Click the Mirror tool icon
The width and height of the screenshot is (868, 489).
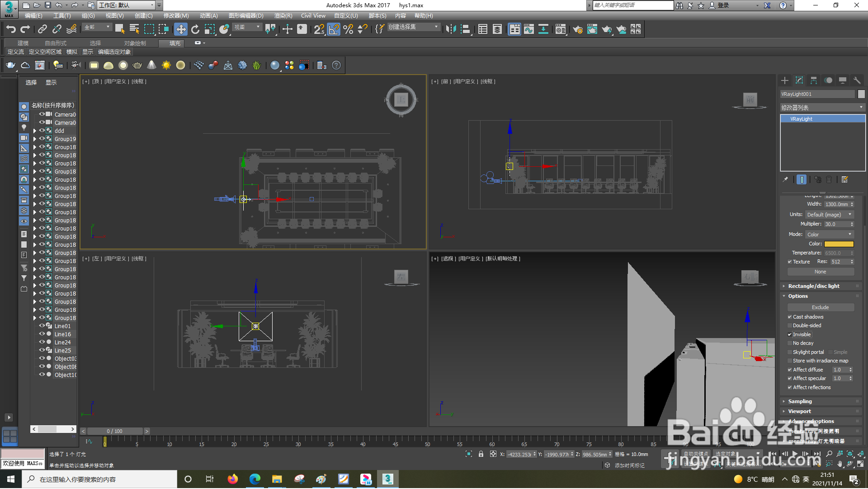[451, 29]
